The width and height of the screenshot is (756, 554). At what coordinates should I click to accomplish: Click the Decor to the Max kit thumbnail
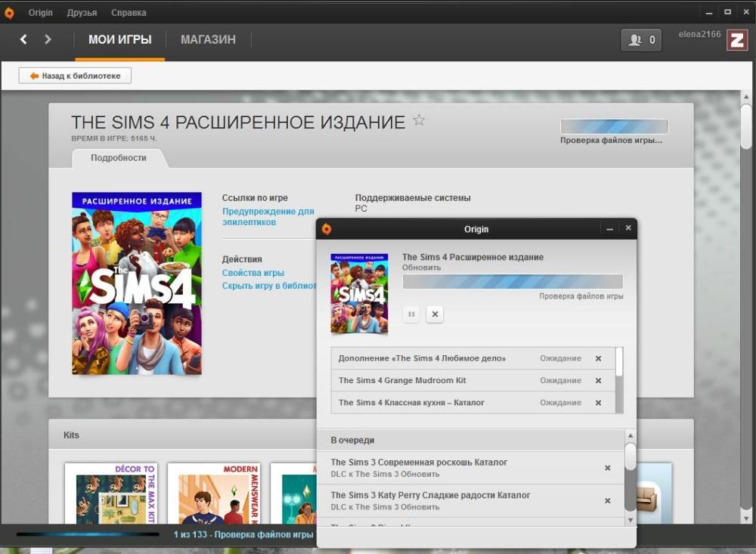point(111,494)
